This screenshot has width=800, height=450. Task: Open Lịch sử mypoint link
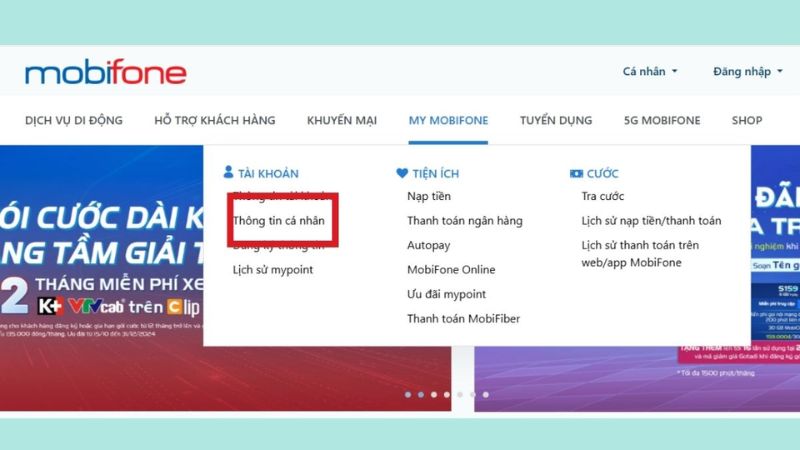coord(273,270)
